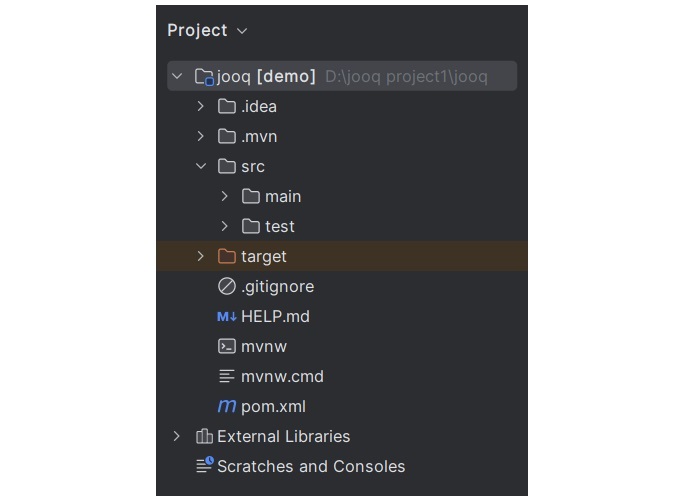Screen dimensions: 700x500
Task: Collapse the jooq root project node
Action: tap(178, 76)
